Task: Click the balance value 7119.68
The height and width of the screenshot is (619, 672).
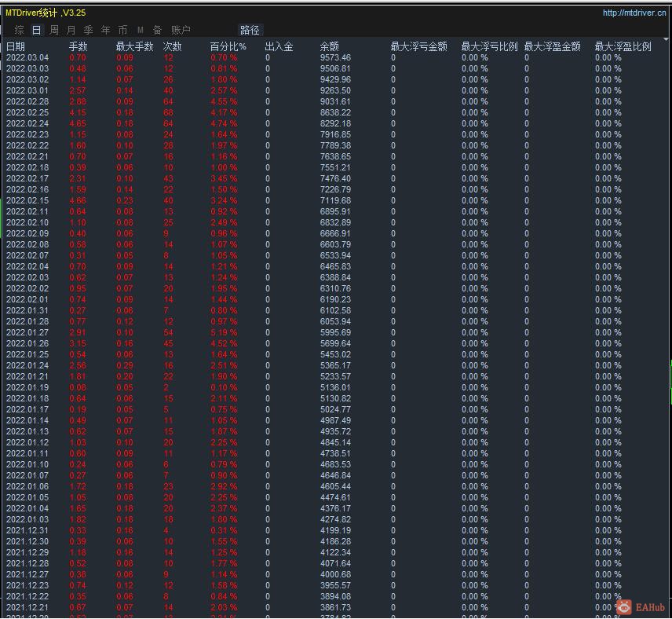Action: coord(335,201)
